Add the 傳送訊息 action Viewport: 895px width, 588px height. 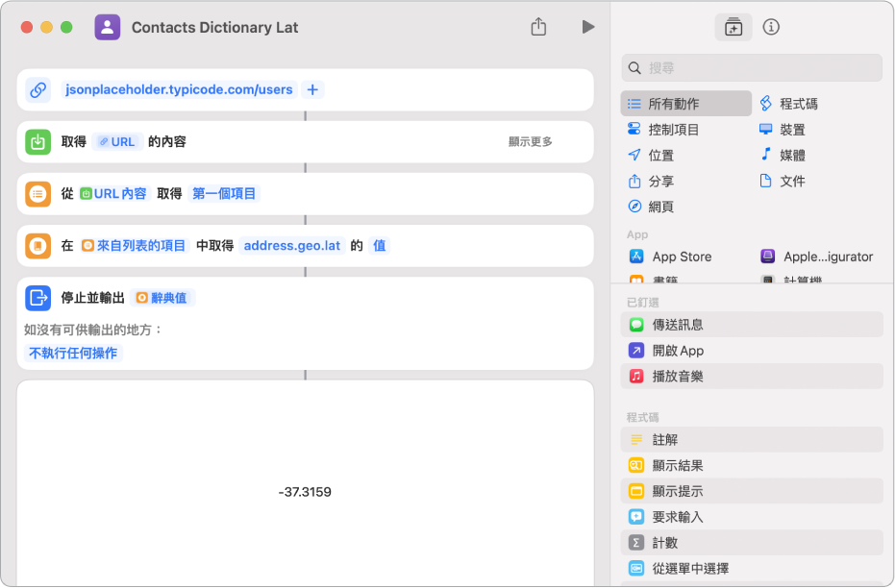click(x=752, y=325)
